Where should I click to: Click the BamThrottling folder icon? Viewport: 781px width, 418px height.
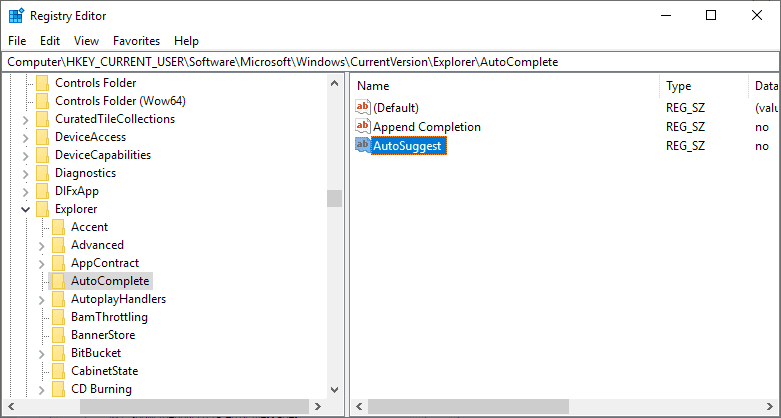tap(58, 317)
